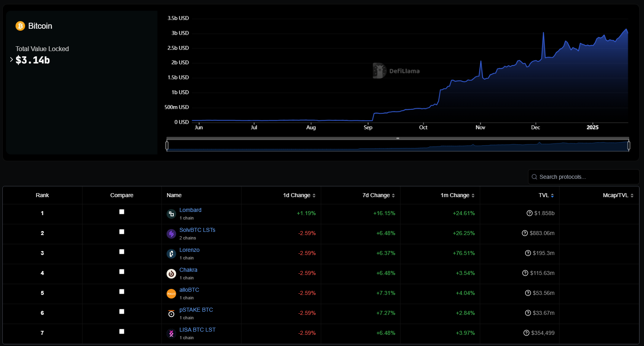Tick the compare checkbox for Lorenzo
644x346 pixels.
[122, 252]
